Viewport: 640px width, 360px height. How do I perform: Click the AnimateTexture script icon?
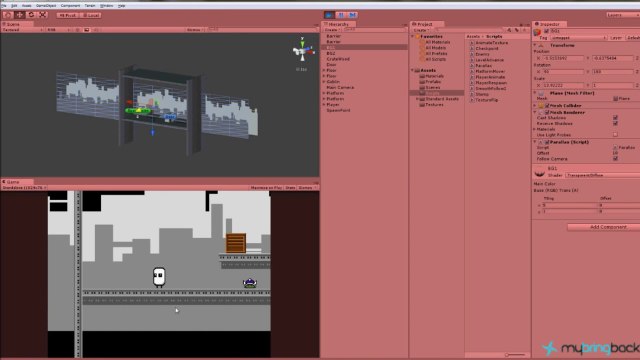(x=472, y=42)
